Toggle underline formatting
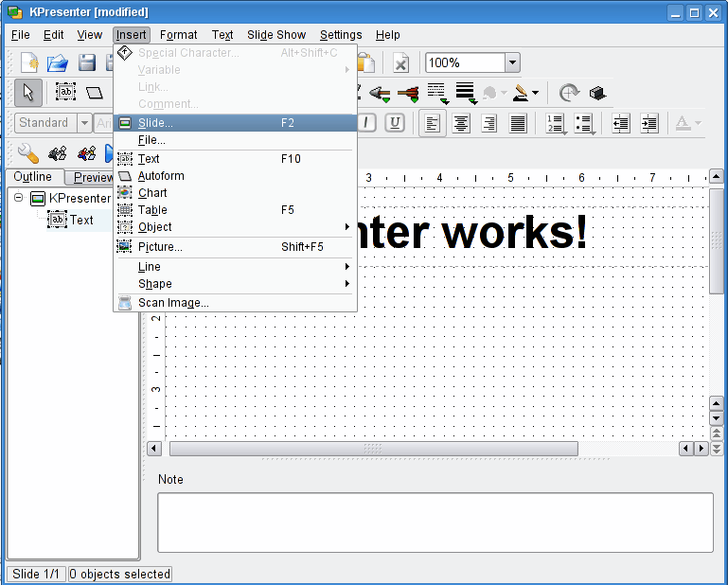This screenshot has width=728, height=585. (x=394, y=123)
